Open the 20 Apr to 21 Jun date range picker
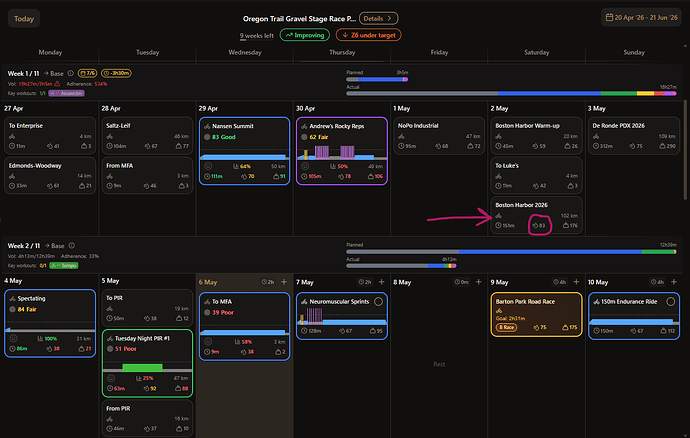Image resolution: width=690 pixels, height=438 pixels. 642,18
